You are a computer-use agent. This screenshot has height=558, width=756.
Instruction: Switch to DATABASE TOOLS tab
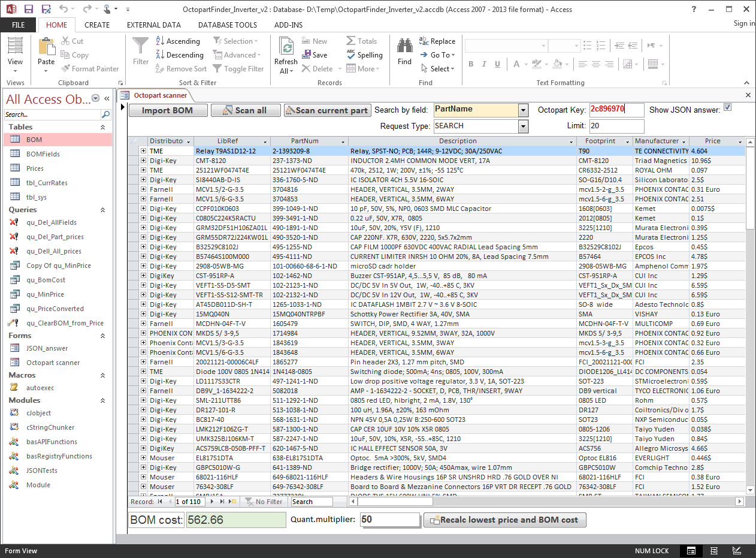[x=228, y=25]
